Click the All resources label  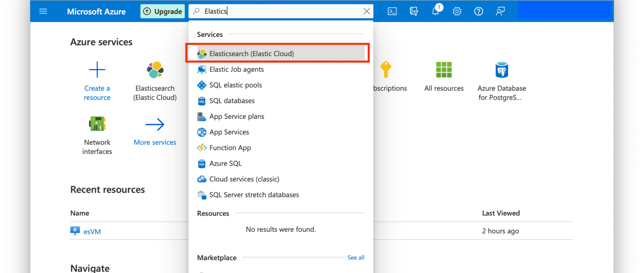444,88
